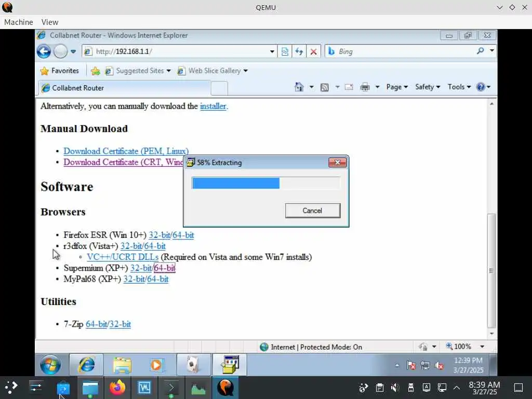Expand the Home button dropdown arrow
Image resolution: width=532 pixels, height=399 pixels.
(x=311, y=87)
